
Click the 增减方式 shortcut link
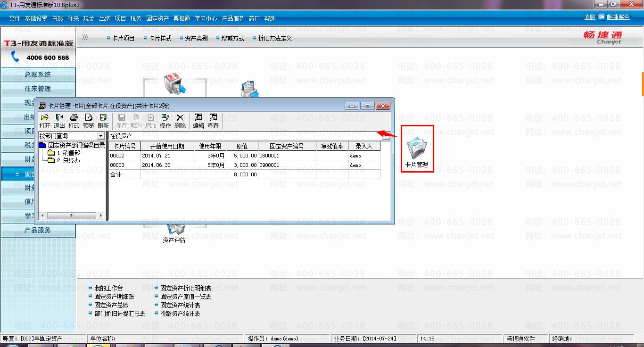click(232, 38)
